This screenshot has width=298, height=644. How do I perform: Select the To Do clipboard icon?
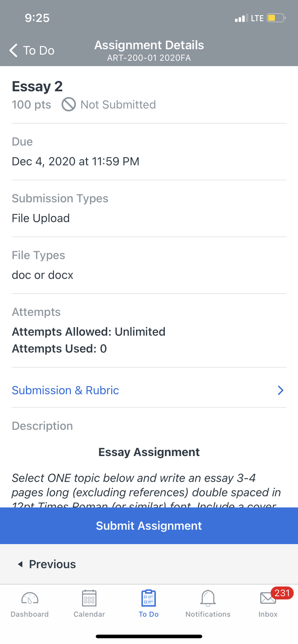[x=149, y=598]
